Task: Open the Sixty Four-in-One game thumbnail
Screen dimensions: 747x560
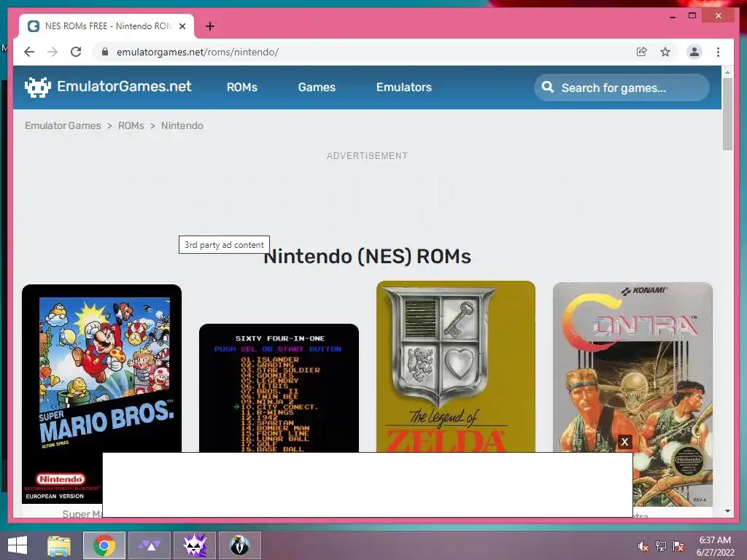Action: (279, 388)
